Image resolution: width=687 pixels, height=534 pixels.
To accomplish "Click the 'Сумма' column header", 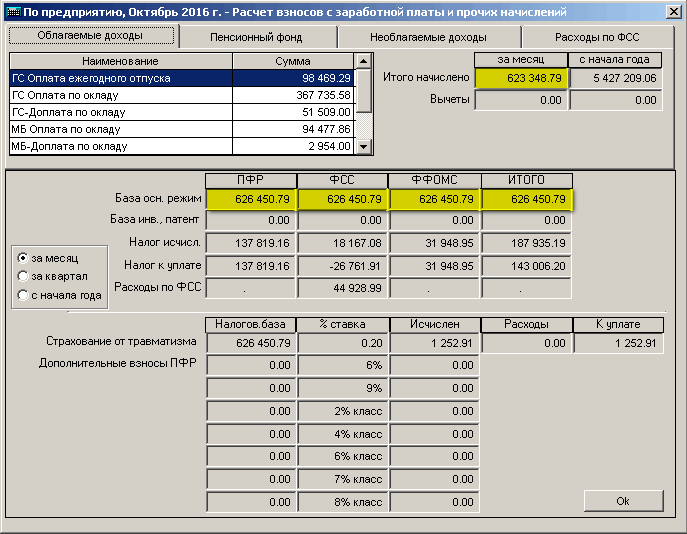I will (x=293, y=61).
